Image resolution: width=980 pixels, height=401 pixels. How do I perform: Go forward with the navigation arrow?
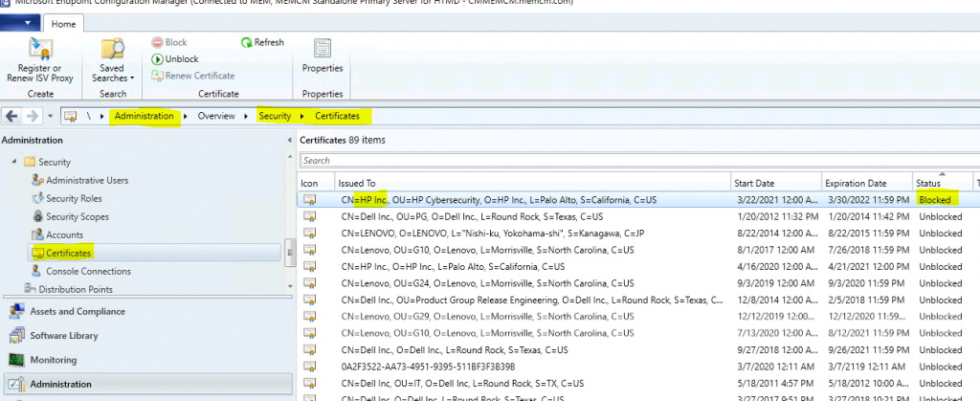coord(33,116)
